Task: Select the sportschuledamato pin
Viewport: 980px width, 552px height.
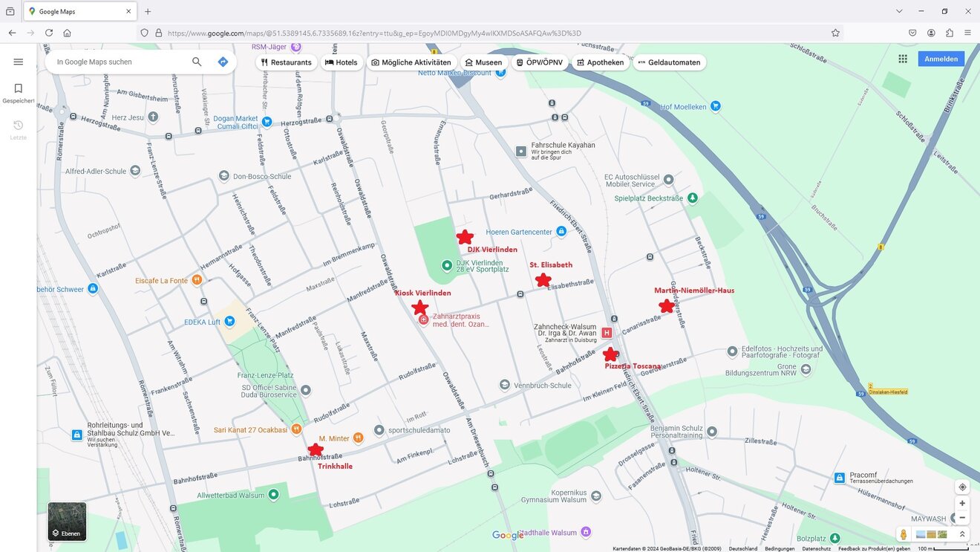Action: 379,429
